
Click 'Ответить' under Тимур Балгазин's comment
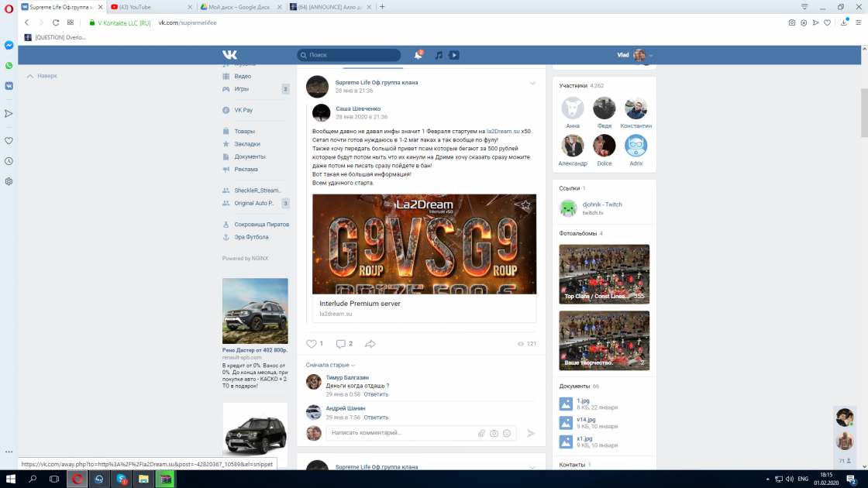tap(376, 394)
